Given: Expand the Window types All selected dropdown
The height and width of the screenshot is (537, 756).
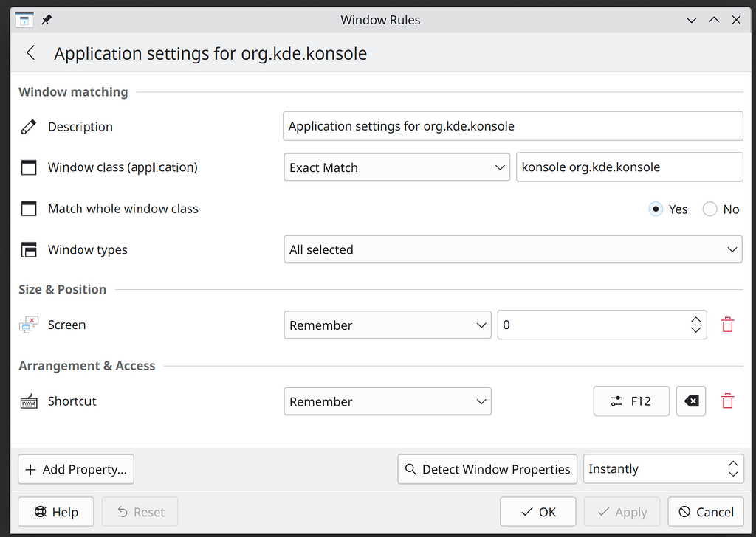Looking at the screenshot, I should coord(513,249).
